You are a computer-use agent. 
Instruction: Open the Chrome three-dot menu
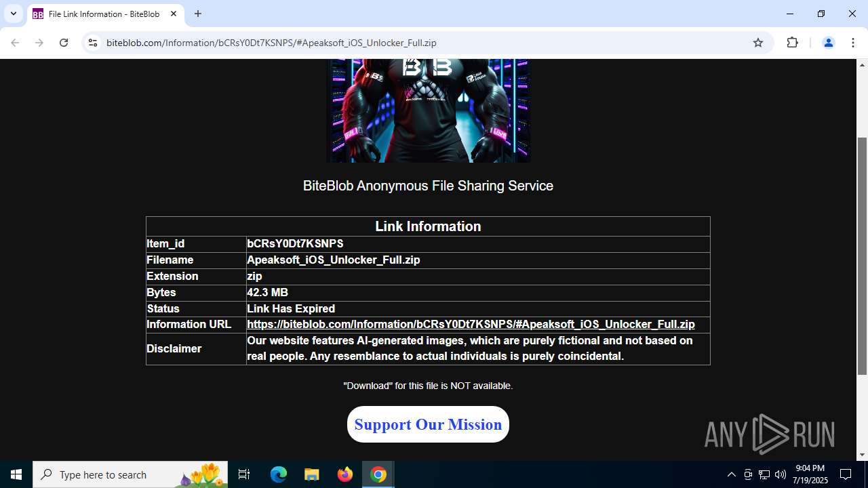[852, 43]
